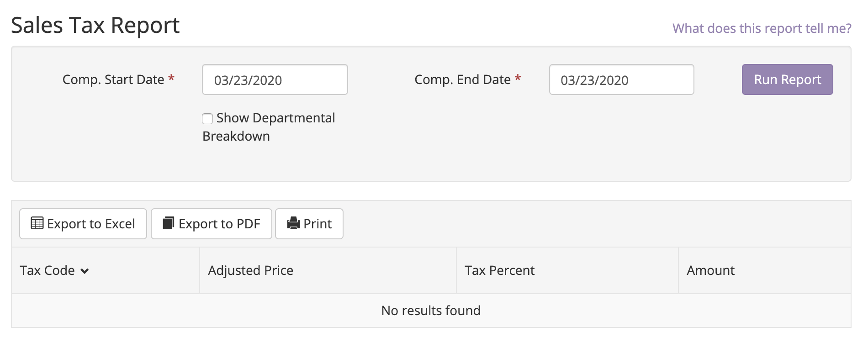The image size is (868, 348).
Task: Click the Comp. Start Date label
Action: (113, 79)
